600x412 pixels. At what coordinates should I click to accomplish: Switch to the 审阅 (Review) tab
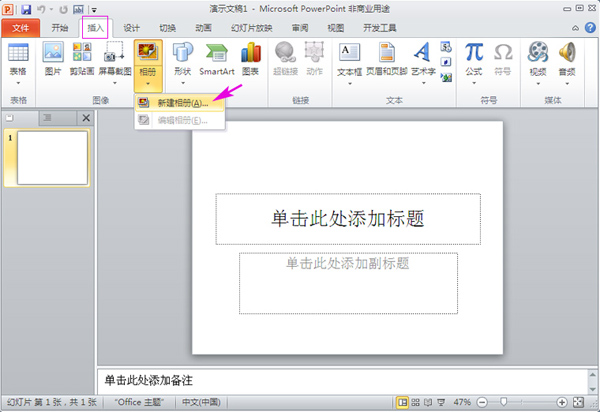click(x=300, y=28)
